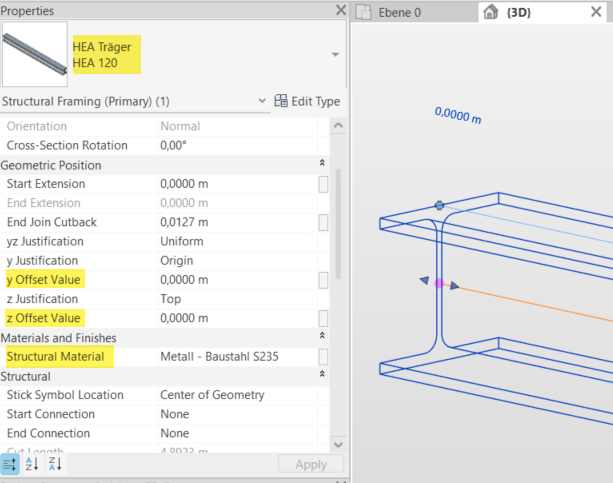Close the {3D} view tab
Image resolution: width=613 pixels, height=483 pixels.
[x=596, y=12]
